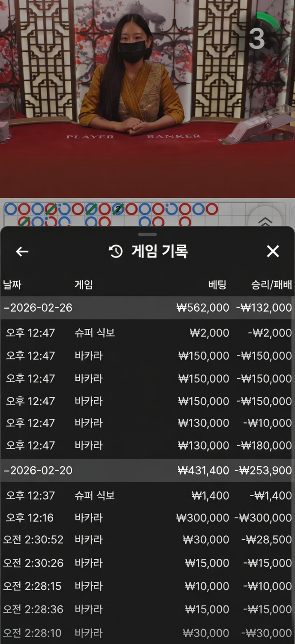Image resolution: width=295 pixels, height=644 pixels.
Task: Collapse the 2026-02-20 date group
Action: pyautogui.click(x=38, y=470)
